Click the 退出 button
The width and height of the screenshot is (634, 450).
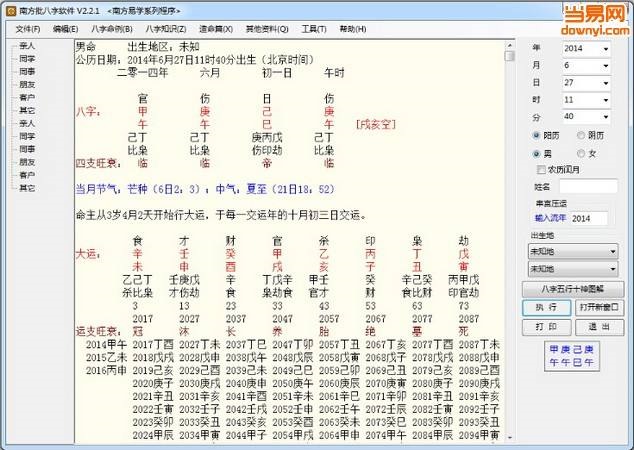tap(599, 327)
